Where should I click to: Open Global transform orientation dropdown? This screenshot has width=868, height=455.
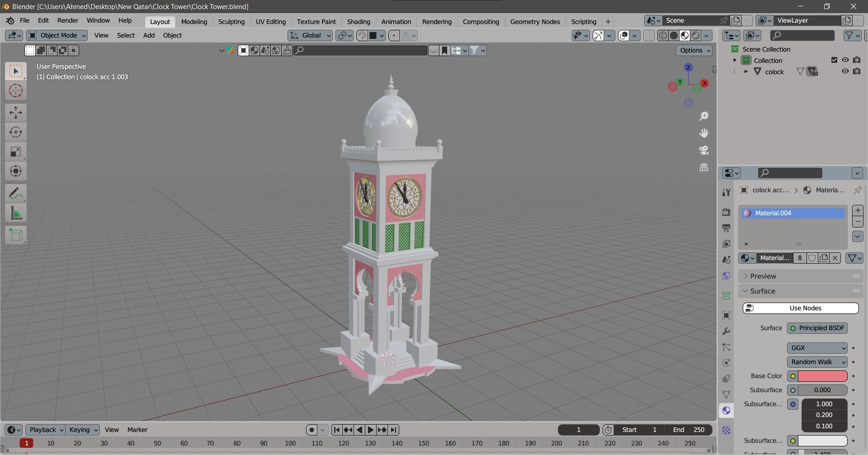310,35
